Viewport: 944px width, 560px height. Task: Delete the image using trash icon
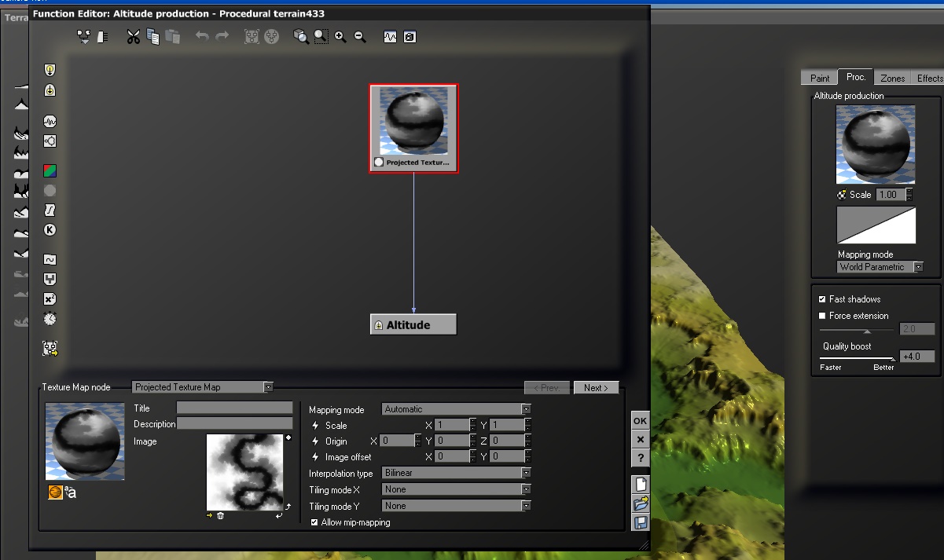pyautogui.click(x=221, y=516)
